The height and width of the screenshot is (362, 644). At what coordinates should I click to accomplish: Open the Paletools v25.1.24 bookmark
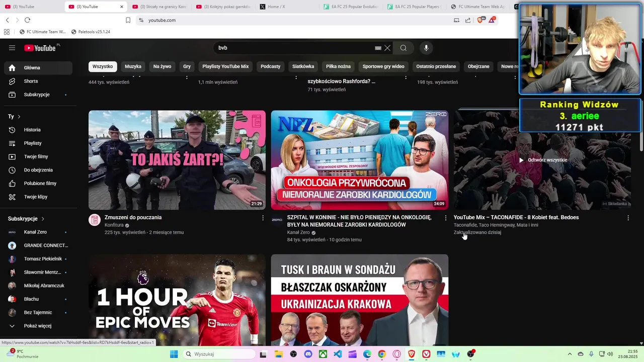[x=91, y=32]
